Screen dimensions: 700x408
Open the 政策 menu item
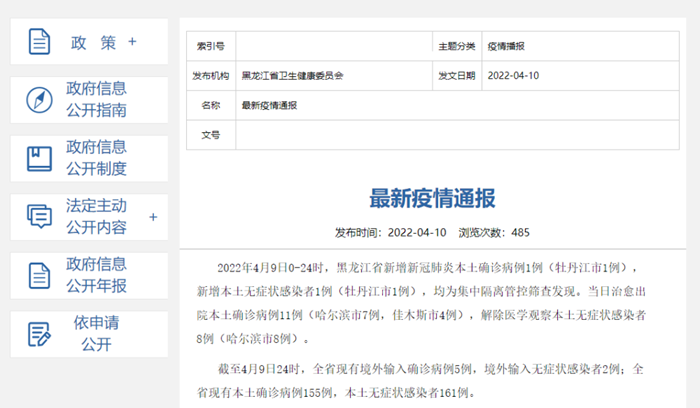click(x=93, y=43)
